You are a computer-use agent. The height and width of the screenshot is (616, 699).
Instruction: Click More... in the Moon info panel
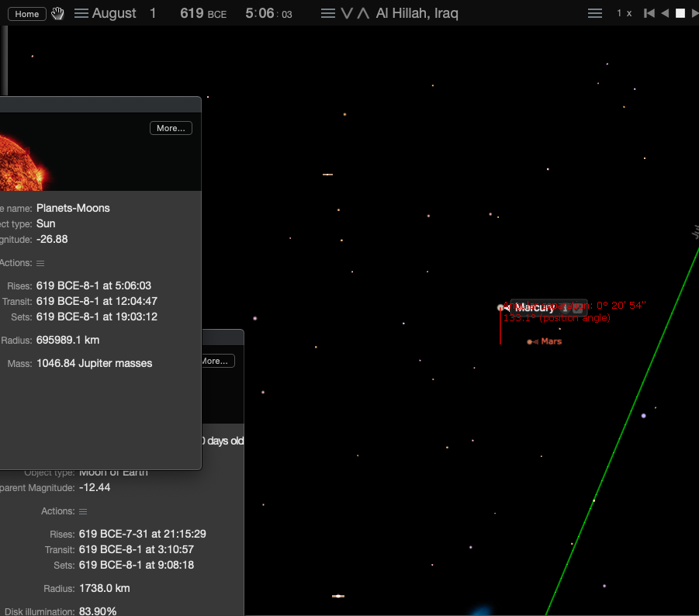tap(216, 361)
